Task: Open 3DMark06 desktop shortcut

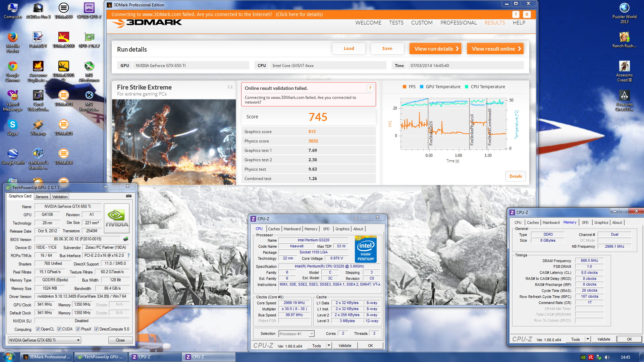Action: point(63,157)
